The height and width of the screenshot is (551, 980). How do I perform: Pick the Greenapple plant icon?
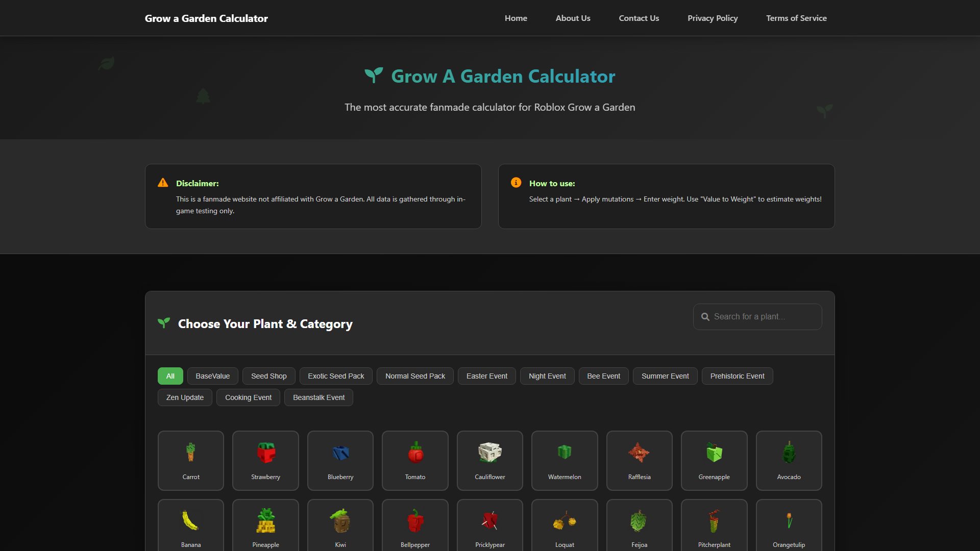point(714,453)
